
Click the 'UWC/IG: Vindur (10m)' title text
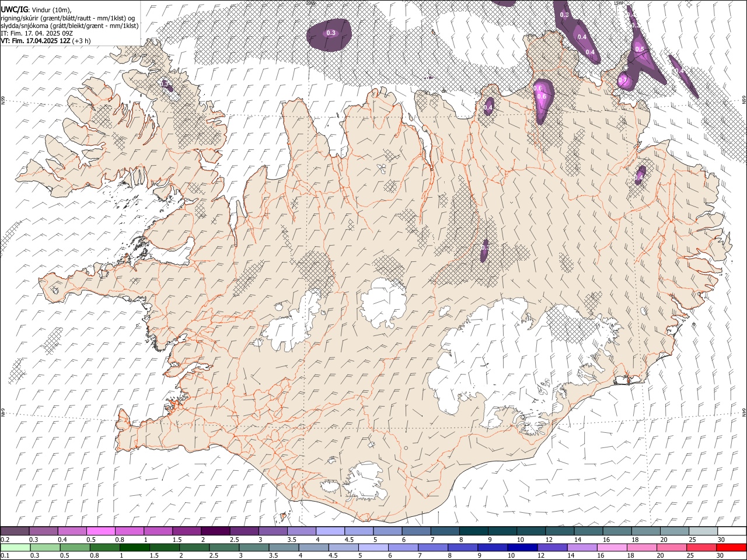pos(36,9)
